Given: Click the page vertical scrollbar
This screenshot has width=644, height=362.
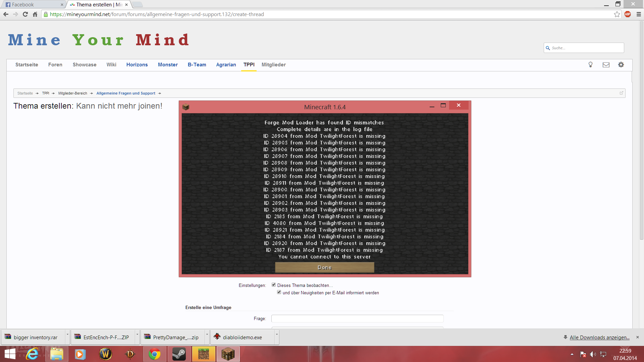Looking at the screenshot, I should tap(641, 131).
